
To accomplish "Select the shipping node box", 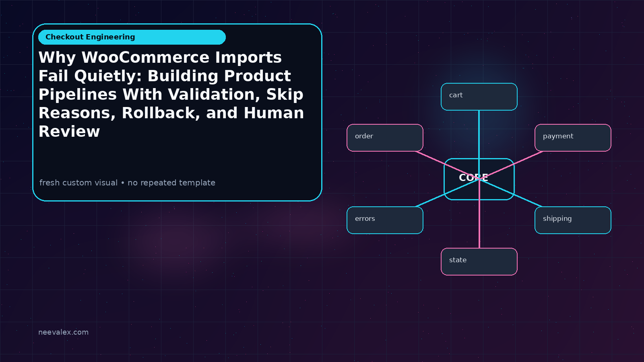I will 573,220.
